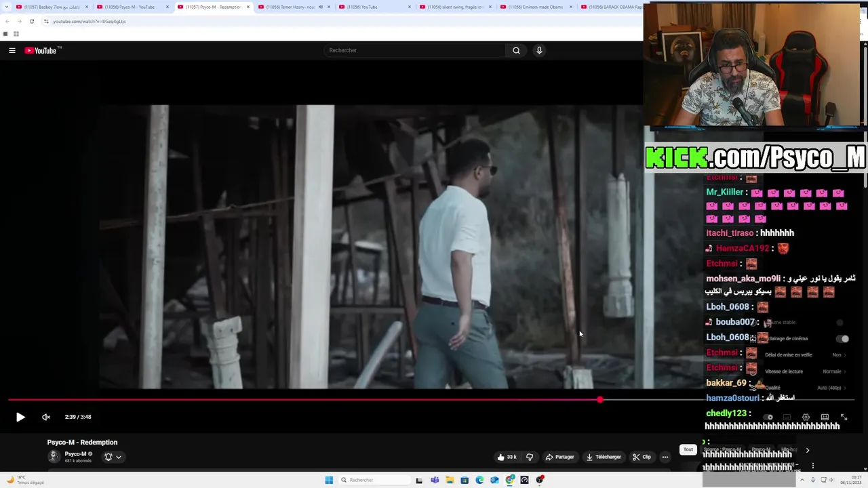Open the notification bell dropdown for Psyco-M
The image size is (868, 488).
coord(113,457)
